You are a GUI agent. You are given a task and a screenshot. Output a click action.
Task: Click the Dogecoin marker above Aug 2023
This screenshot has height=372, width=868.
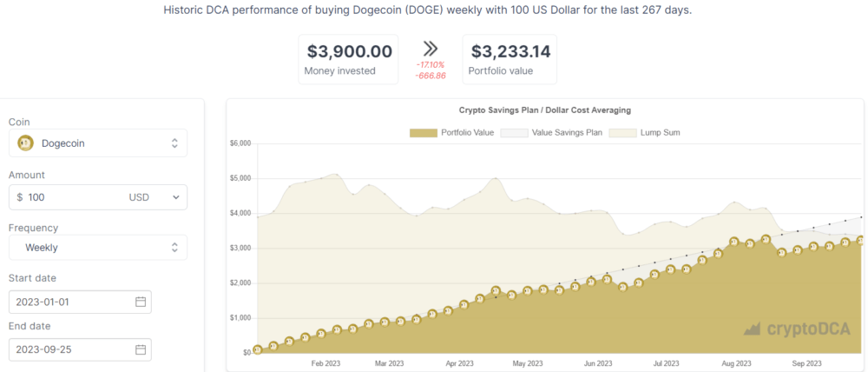tap(734, 242)
